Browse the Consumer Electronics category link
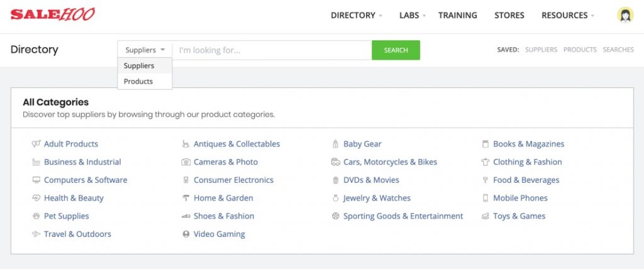 pyautogui.click(x=233, y=180)
